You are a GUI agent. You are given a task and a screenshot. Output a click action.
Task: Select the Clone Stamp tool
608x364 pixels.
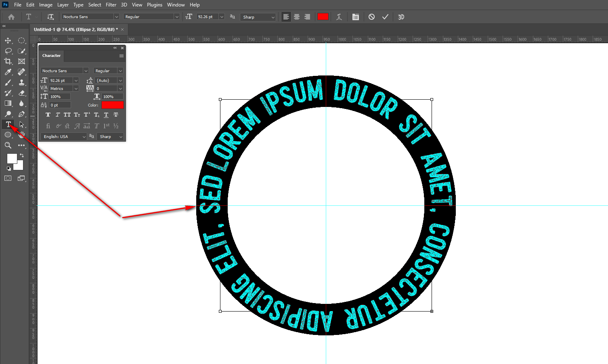click(22, 82)
